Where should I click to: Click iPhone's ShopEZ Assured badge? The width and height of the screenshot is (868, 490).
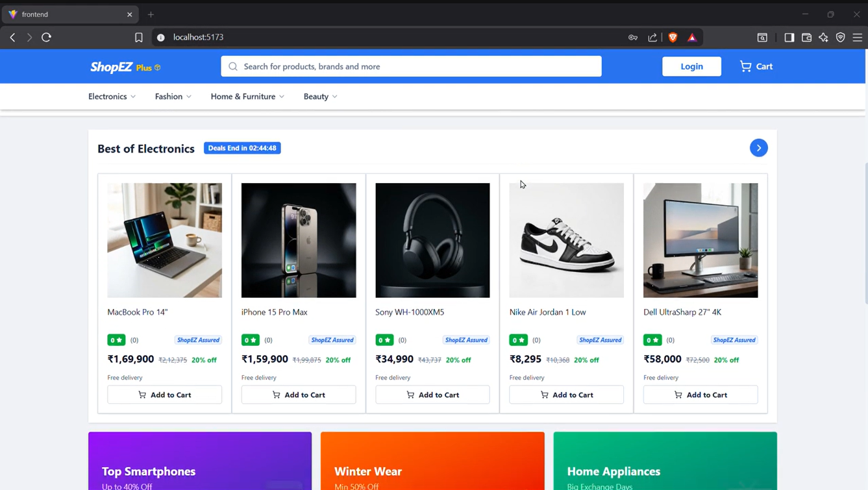click(x=332, y=340)
